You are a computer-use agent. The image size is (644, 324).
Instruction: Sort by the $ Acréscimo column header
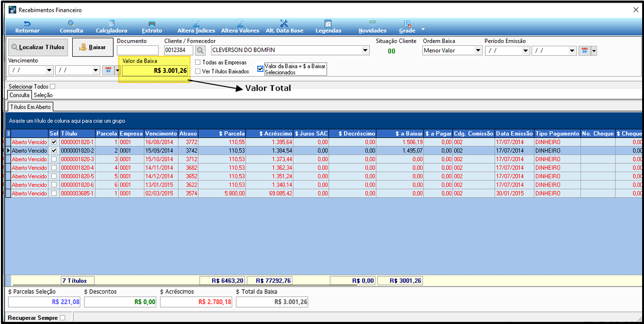(x=270, y=134)
